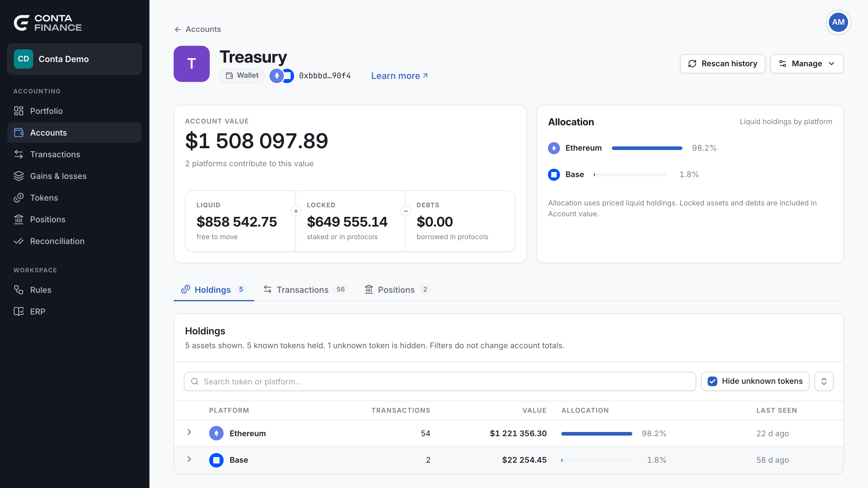Open the Tokens sidebar page
The height and width of the screenshot is (488, 868).
pyautogui.click(x=74, y=198)
